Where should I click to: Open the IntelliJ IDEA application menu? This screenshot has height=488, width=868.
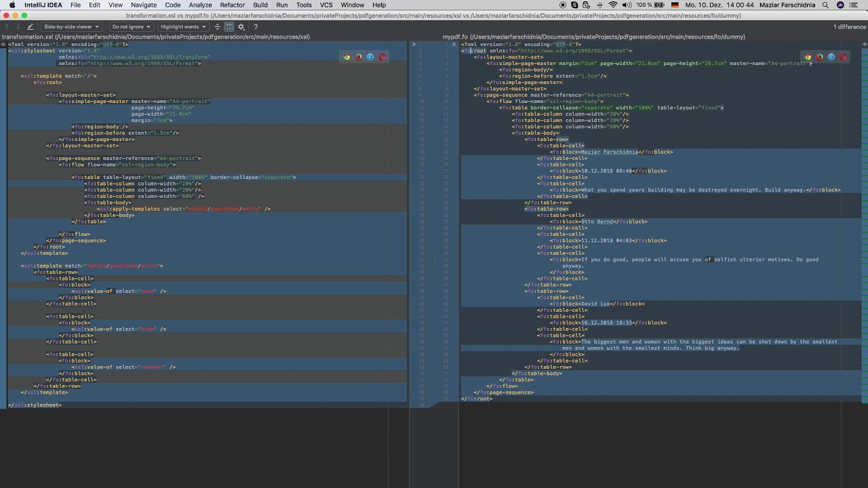[43, 5]
